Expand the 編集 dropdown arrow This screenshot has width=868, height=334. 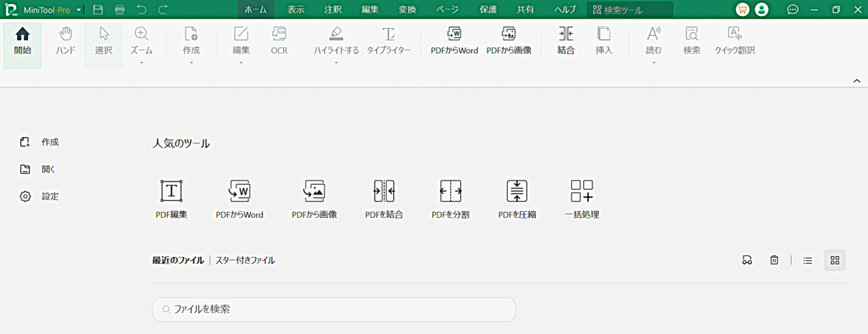[241, 63]
